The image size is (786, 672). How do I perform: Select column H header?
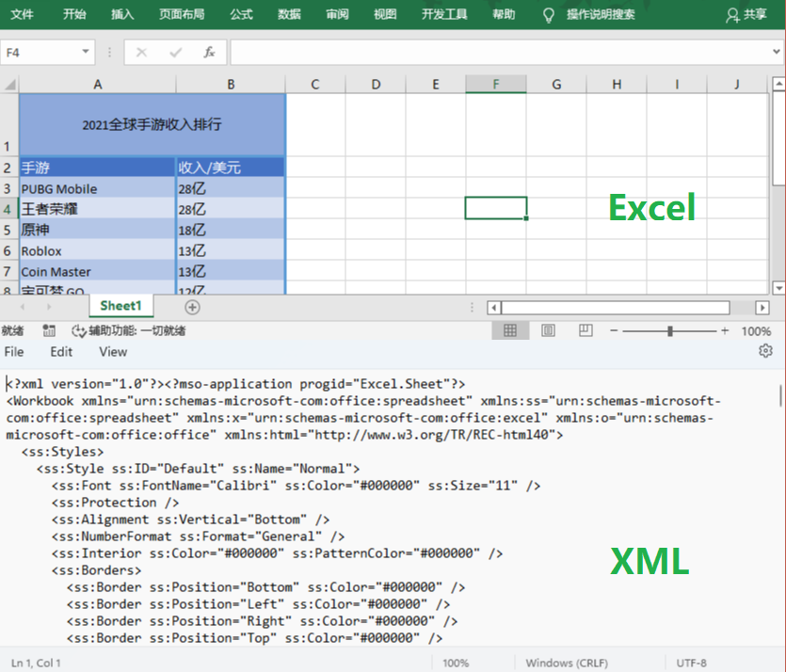pyautogui.click(x=617, y=84)
